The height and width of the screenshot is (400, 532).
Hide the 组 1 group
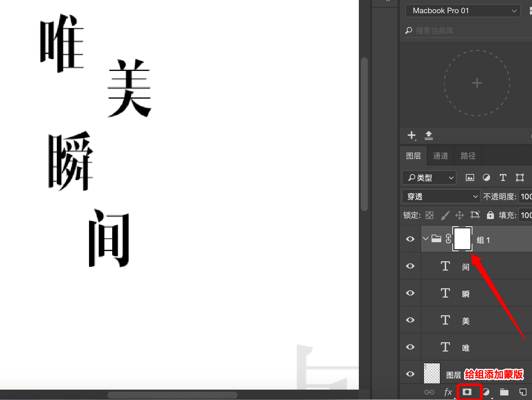click(410, 239)
